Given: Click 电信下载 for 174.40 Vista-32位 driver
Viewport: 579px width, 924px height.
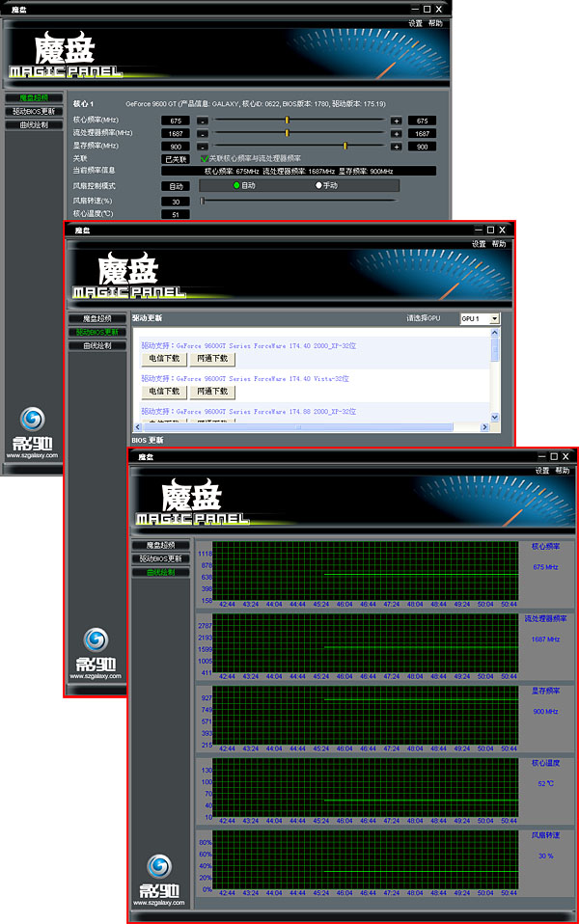Looking at the screenshot, I should (164, 392).
